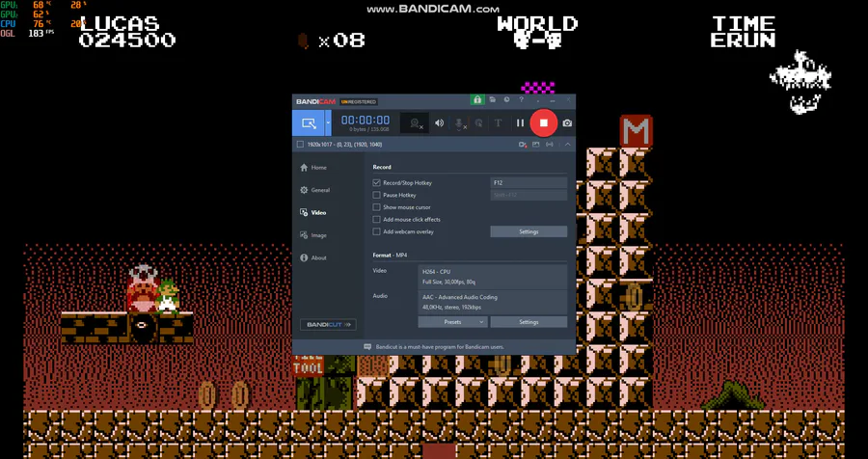The height and width of the screenshot is (459, 868).
Task: Open the scheduled recording clock icon
Action: 506,99
